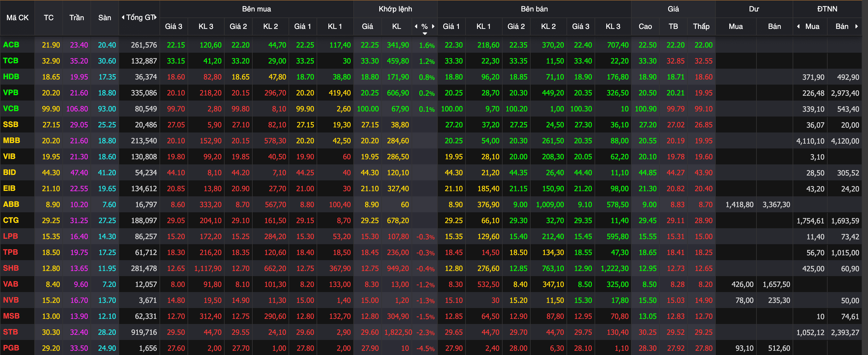Screen dimensions: 868x355
Task: Open VIB stock symbol
Action: point(9,157)
